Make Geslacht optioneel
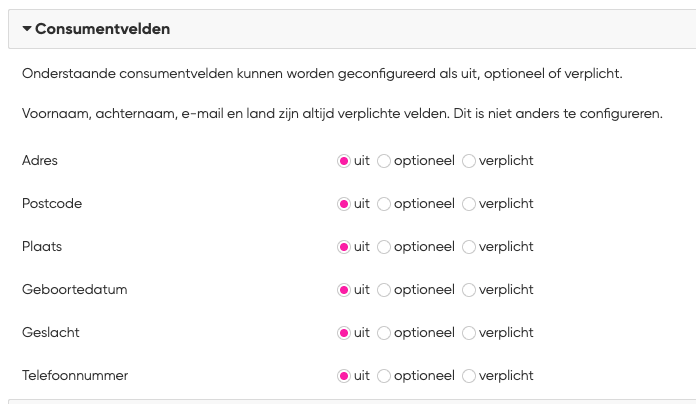This screenshot has height=404, width=696. pos(384,332)
